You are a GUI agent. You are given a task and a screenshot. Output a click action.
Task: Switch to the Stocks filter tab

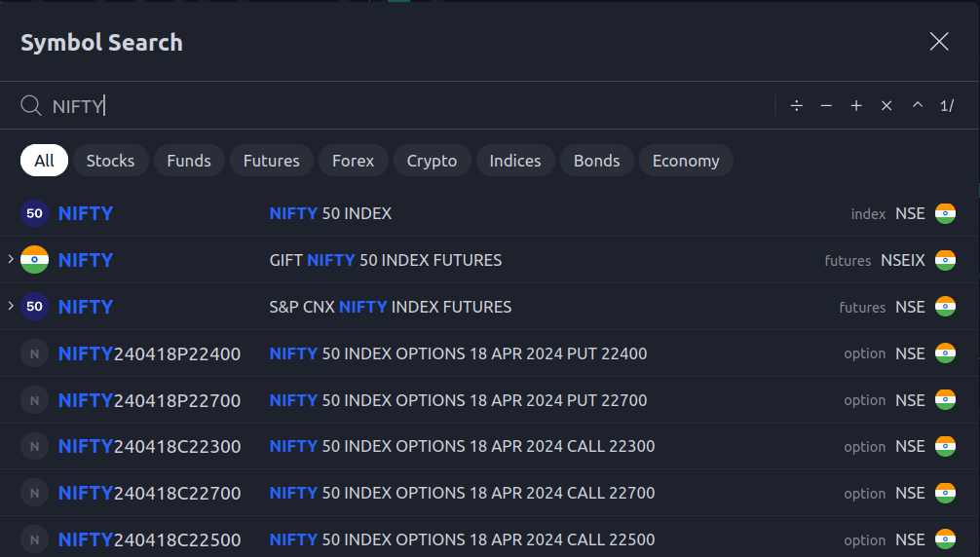click(x=110, y=161)
